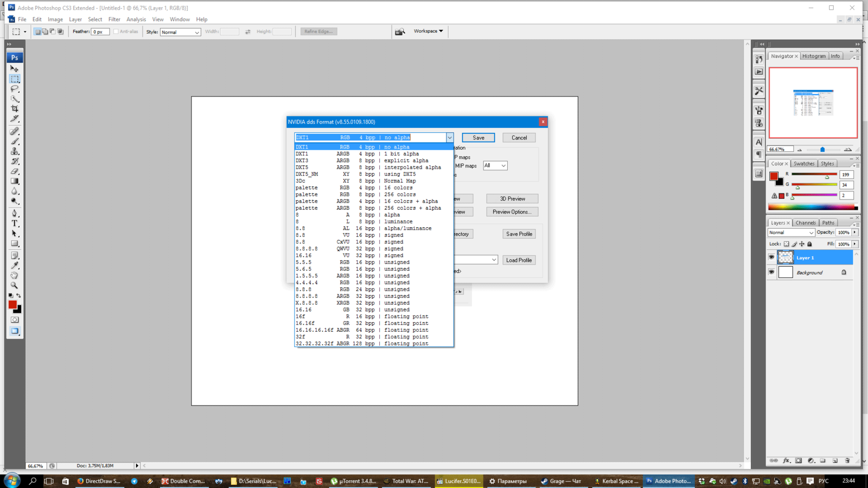Select the Path Selection tool
The height and width of the screenshot is (488, 868).
pos(15,234)
